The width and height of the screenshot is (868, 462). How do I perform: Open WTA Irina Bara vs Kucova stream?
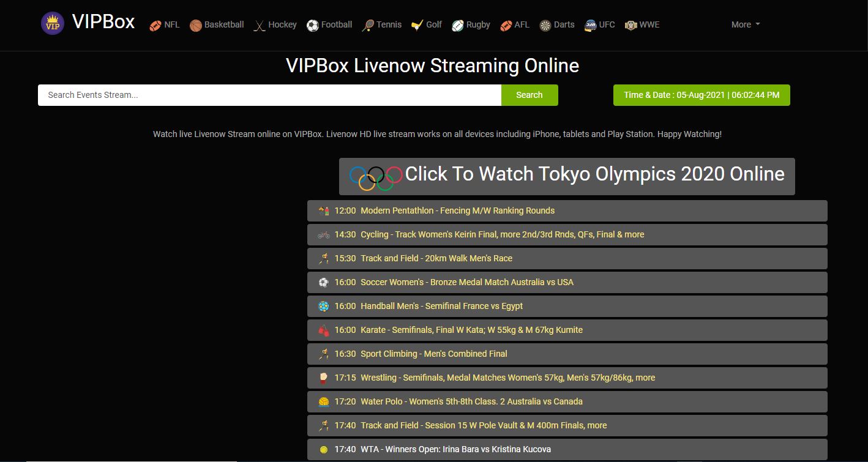(567, 449)
